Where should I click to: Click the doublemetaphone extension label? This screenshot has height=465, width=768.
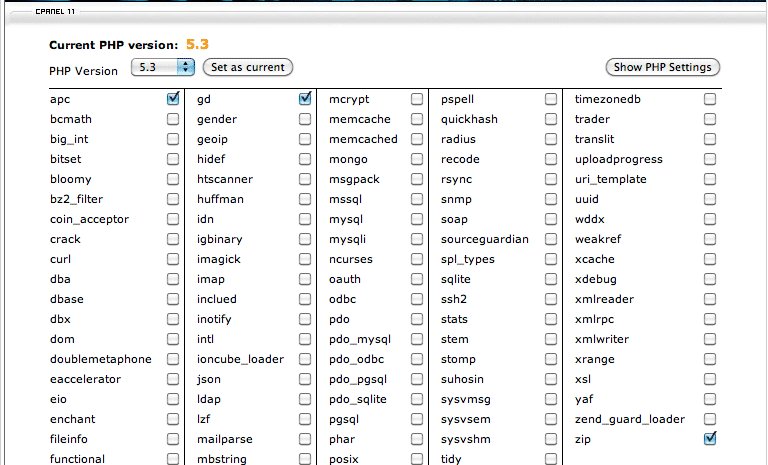(101, 359)
